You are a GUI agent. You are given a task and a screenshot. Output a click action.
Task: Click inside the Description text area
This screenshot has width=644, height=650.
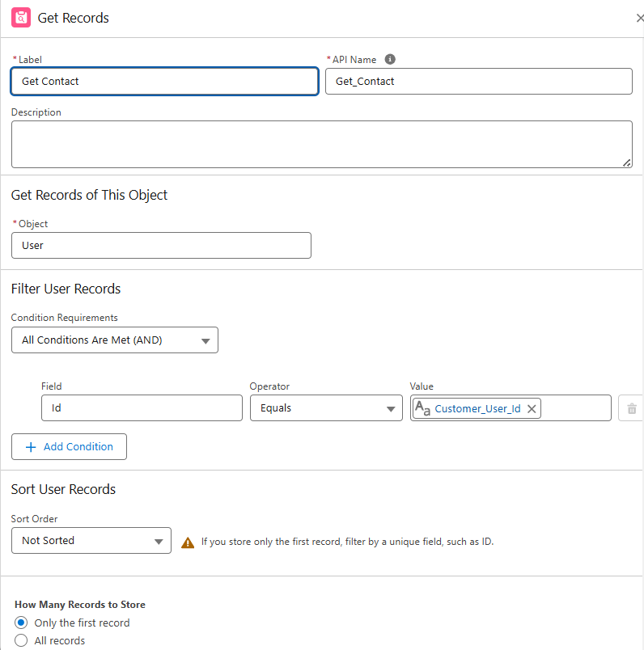pyautogui.click(x=322, y=144)
